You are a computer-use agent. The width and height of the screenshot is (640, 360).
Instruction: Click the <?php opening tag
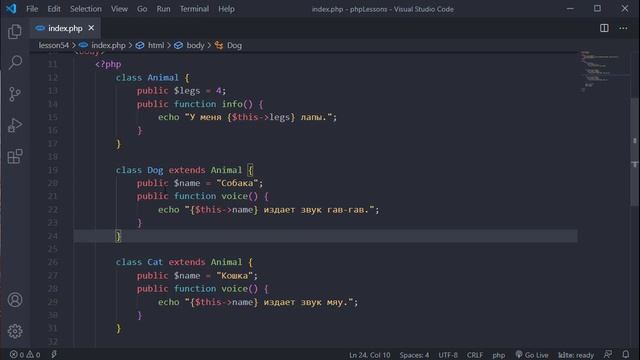pyautogui.click(x=108, y=64)
